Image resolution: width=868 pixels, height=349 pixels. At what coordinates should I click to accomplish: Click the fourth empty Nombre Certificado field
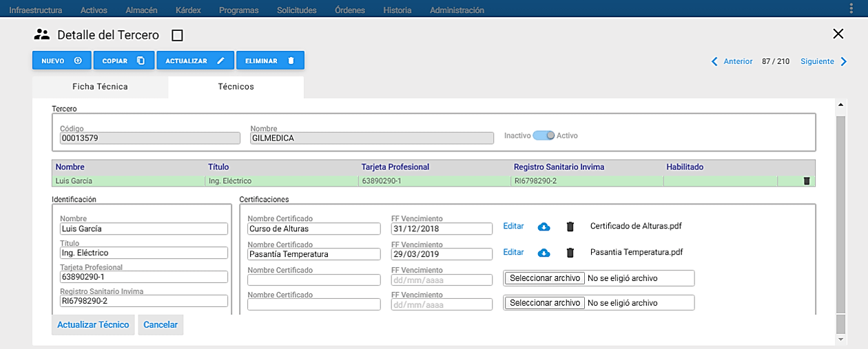313,304
